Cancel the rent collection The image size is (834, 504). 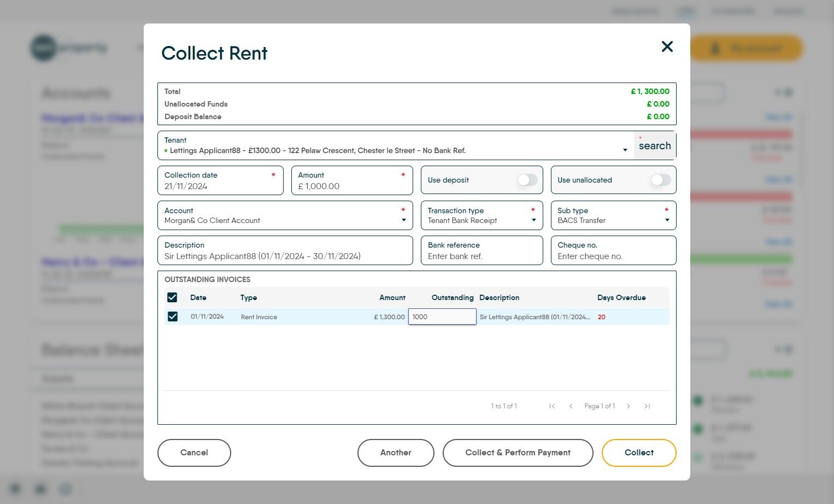point(194,453)
